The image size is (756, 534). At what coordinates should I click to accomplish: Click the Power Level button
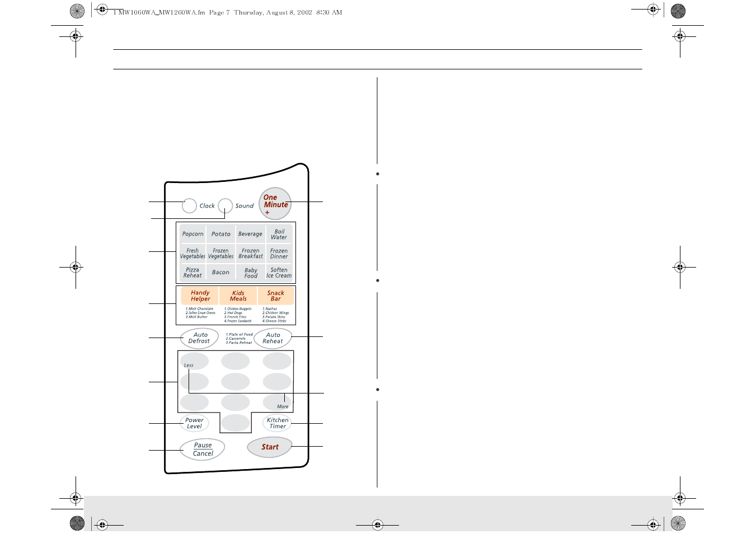tap(194, 423)
